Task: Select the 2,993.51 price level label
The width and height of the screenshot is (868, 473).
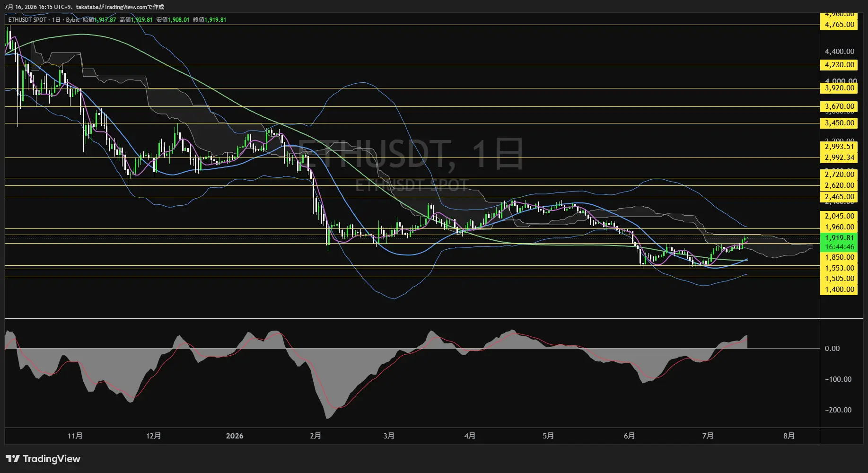Action: (x=839, y=147)
